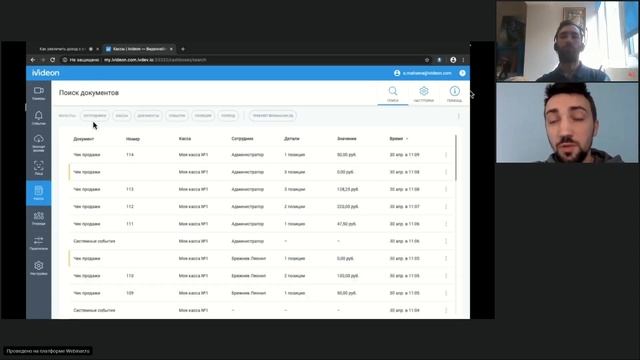Click browser back arrow

pos(33,60)
